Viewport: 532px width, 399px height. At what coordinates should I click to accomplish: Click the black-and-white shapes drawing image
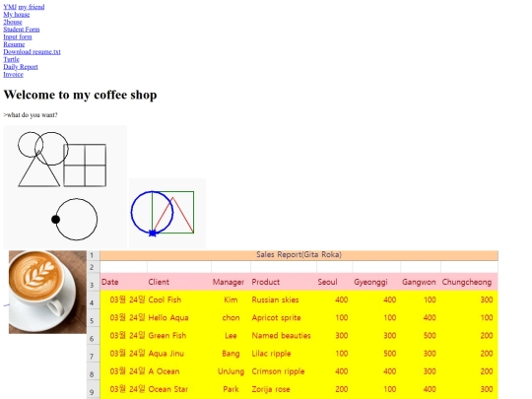point(65,187)
